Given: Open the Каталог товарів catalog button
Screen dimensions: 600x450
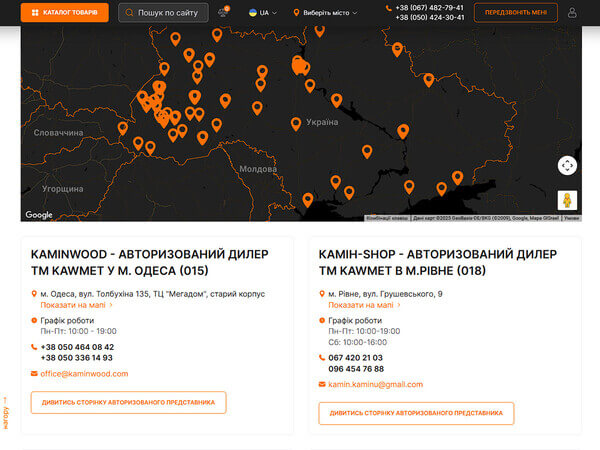Looking at the screenshot, I should pyautogui.click(x=65, y=13).
